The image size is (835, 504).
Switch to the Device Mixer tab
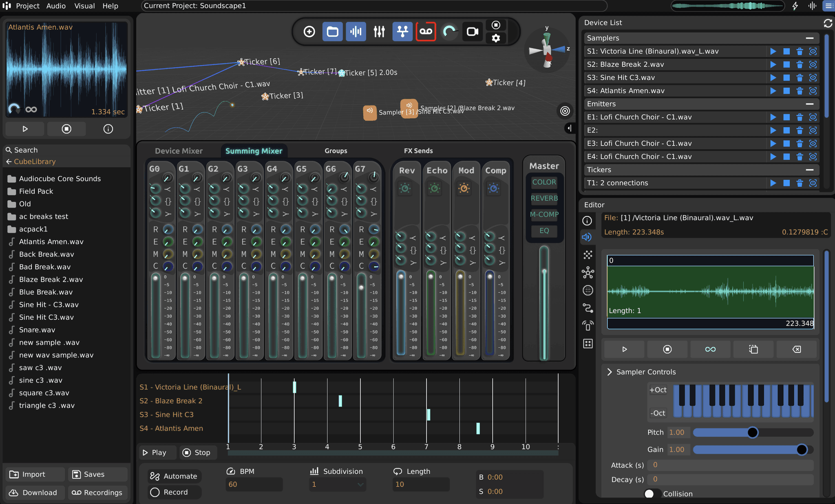pos(179,151)
